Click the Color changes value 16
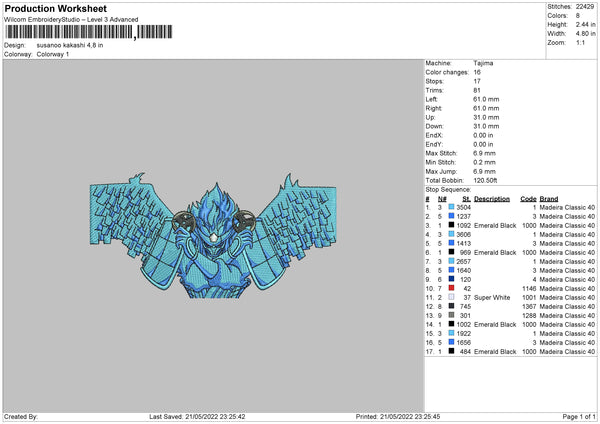Viewport: 600px width, 424px height. [477, 72]
